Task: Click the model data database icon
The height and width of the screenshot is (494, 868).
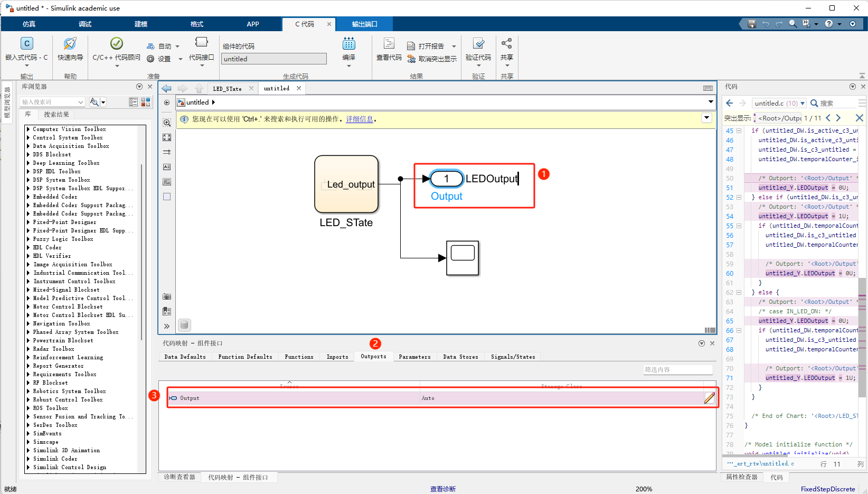Action: (x=184, y=325)
